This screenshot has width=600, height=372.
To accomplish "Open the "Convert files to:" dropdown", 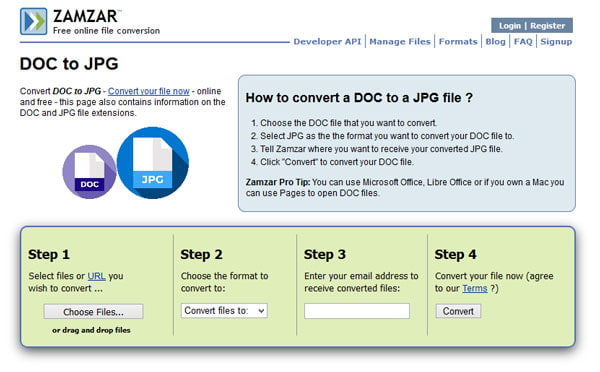I will coord(224,311).
